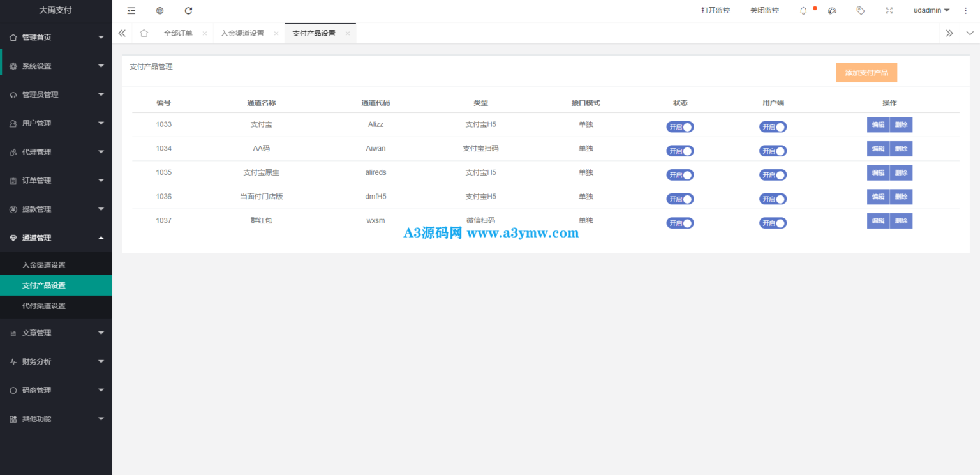This screenshot has height=475, width=980.
Task: Click 删除 for the 当面付门店版 row
Action: [x=901, y=197]
